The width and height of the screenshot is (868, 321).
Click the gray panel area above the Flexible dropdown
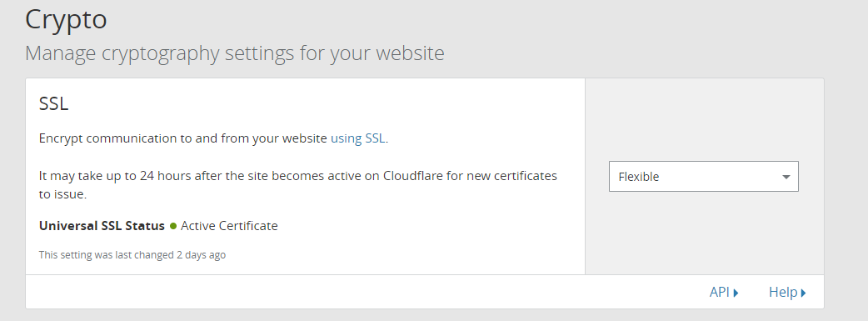[x=704, y=119]
